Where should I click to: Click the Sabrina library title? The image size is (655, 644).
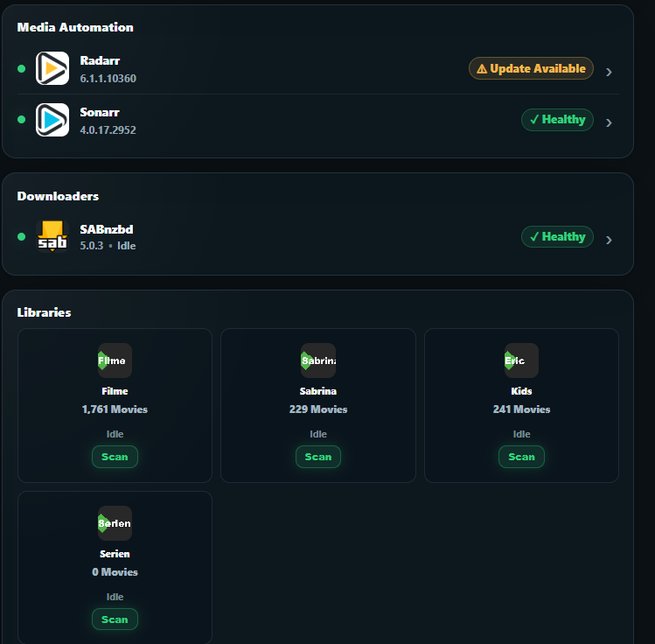pos(318,391)
